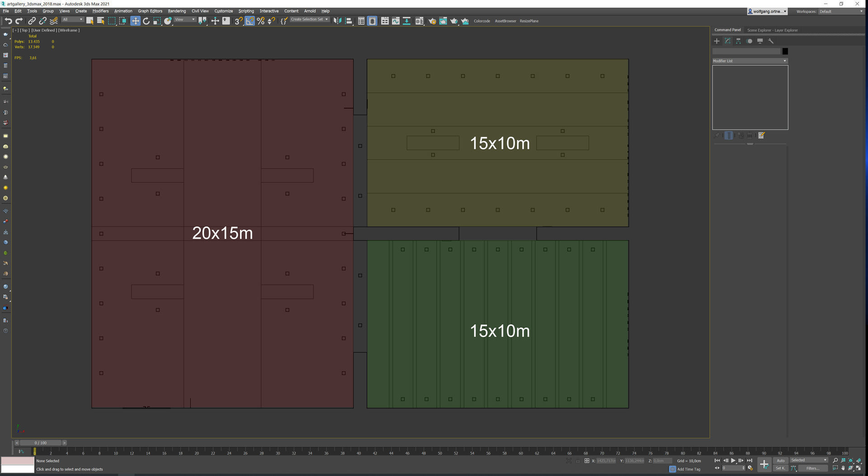Choose the Select Object tool
868x476 pixels.
pos(90,21)
